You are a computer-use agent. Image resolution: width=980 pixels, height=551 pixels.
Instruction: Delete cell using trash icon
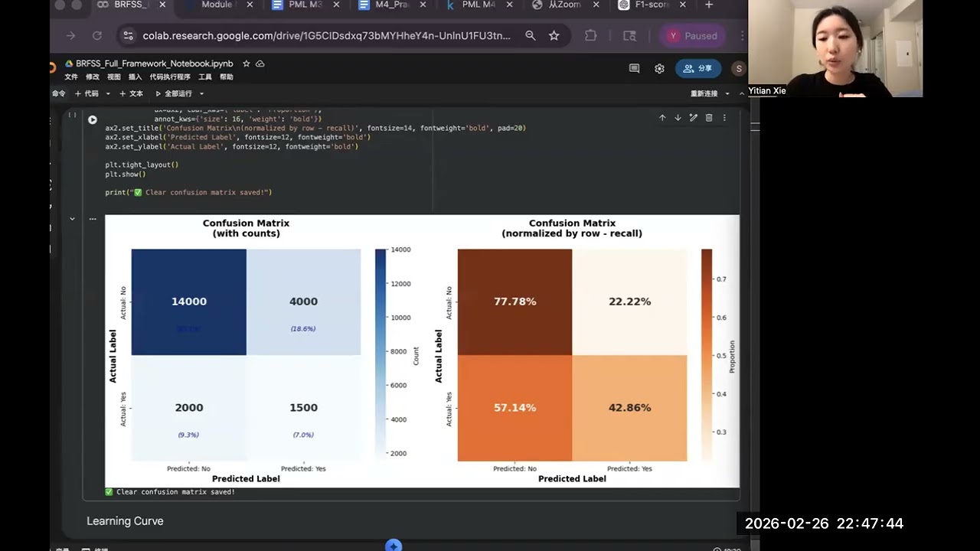709,117
